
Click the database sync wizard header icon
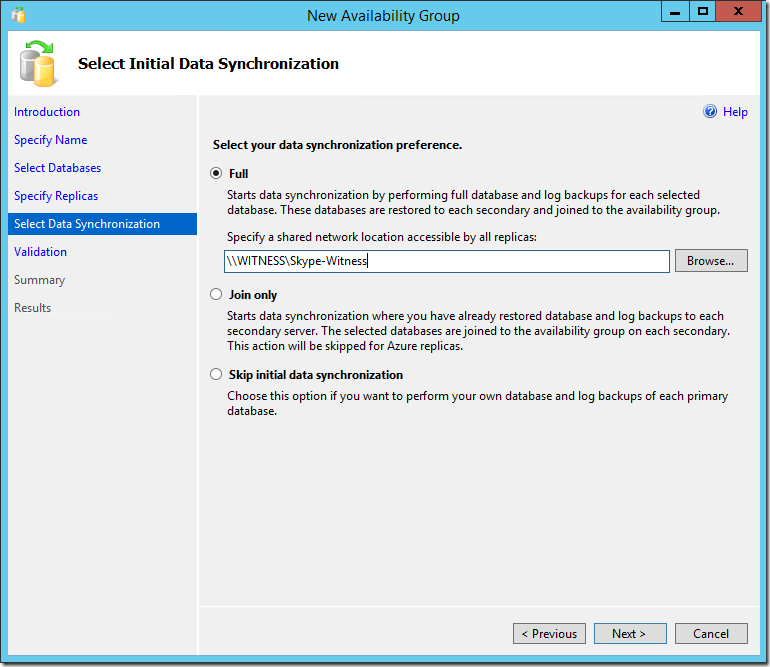click(x=38, y=64)
